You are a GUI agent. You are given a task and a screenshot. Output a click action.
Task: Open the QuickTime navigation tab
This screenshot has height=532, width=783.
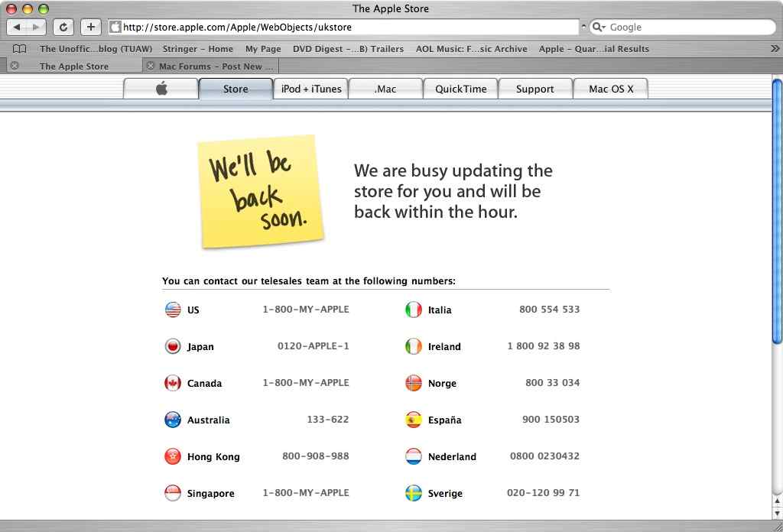tap(460, 89)
